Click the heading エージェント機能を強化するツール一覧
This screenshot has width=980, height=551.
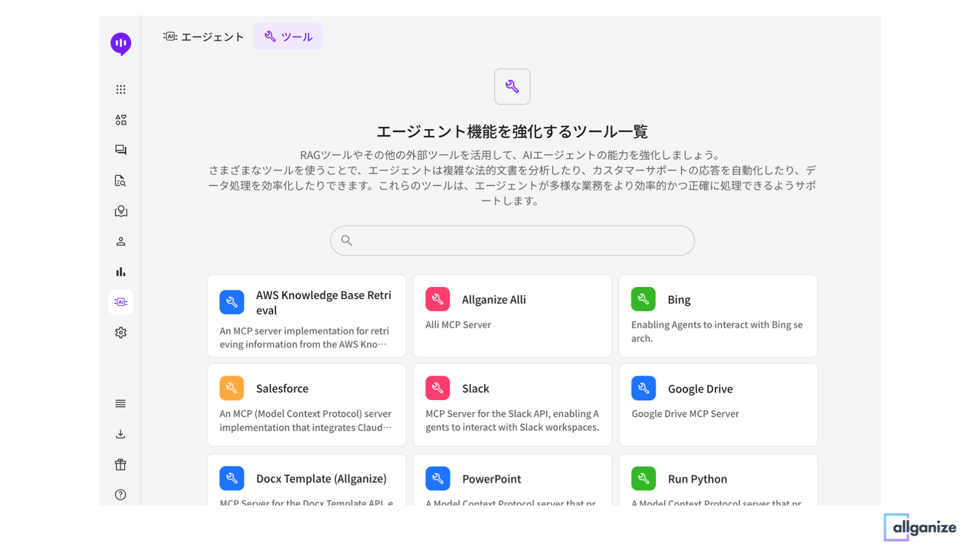pos(512,131)
